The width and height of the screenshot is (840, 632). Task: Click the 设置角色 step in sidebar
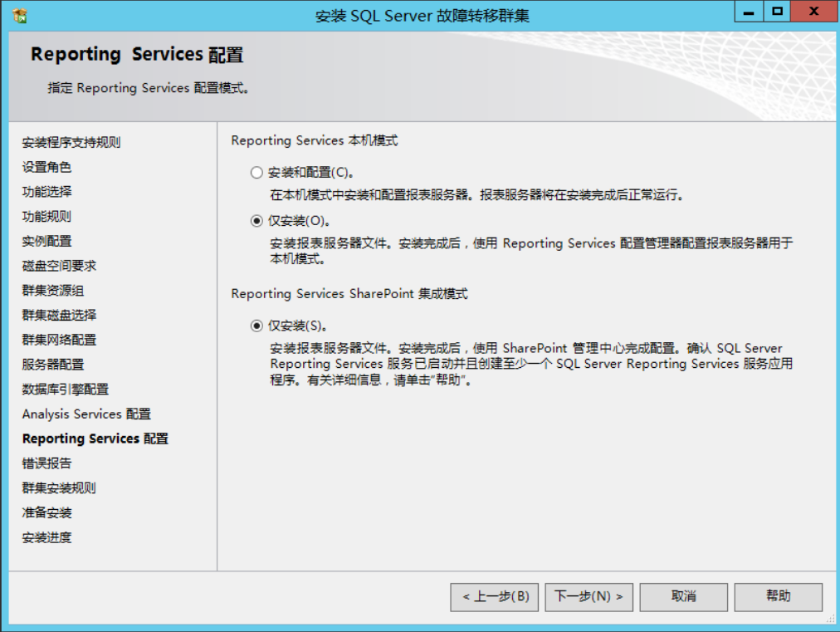[x=46, y=167]
